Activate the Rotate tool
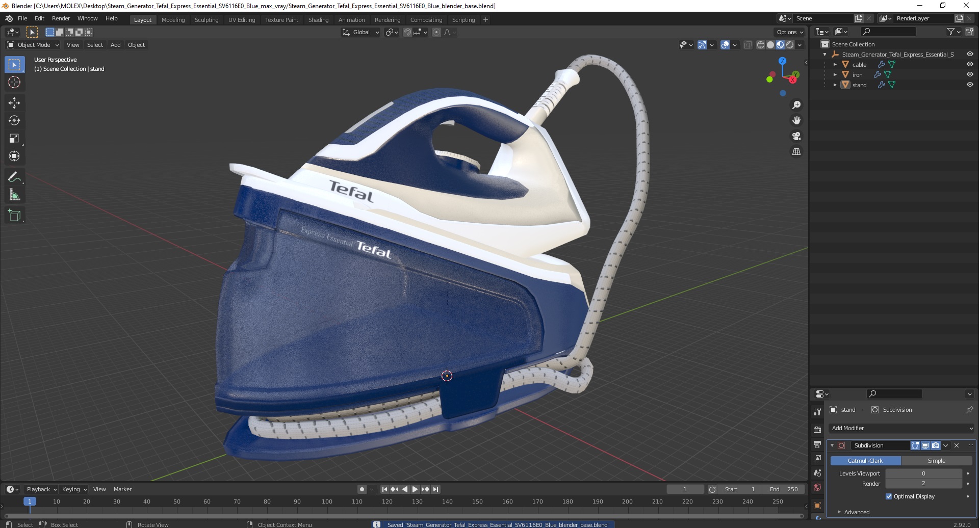980x528 pixels. (x=14, y=120)
